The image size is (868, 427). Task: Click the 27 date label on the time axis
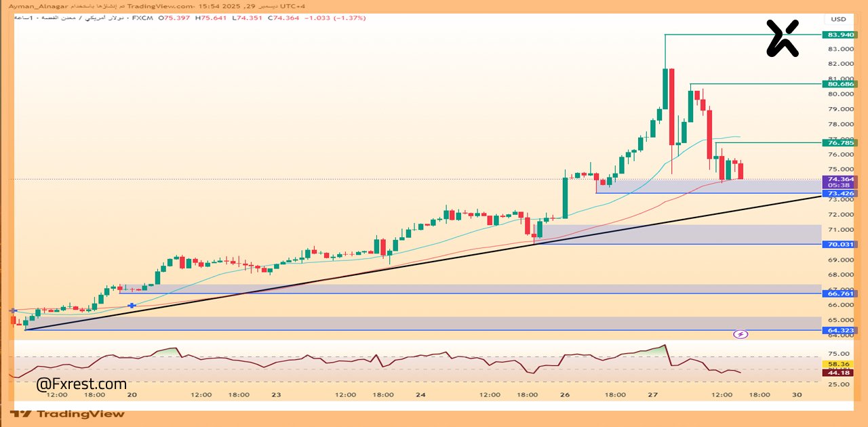(652, 393)
